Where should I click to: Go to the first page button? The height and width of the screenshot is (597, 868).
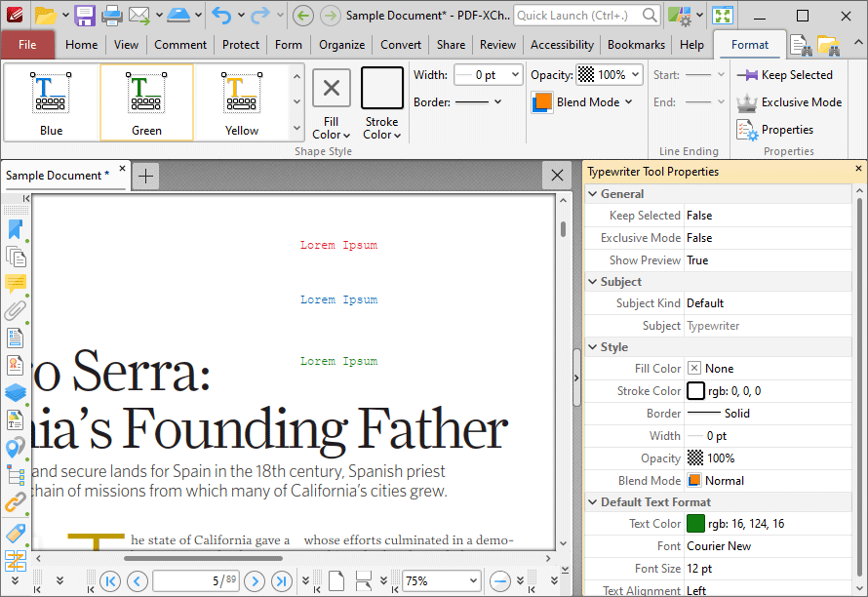click(x=110, y=581)
